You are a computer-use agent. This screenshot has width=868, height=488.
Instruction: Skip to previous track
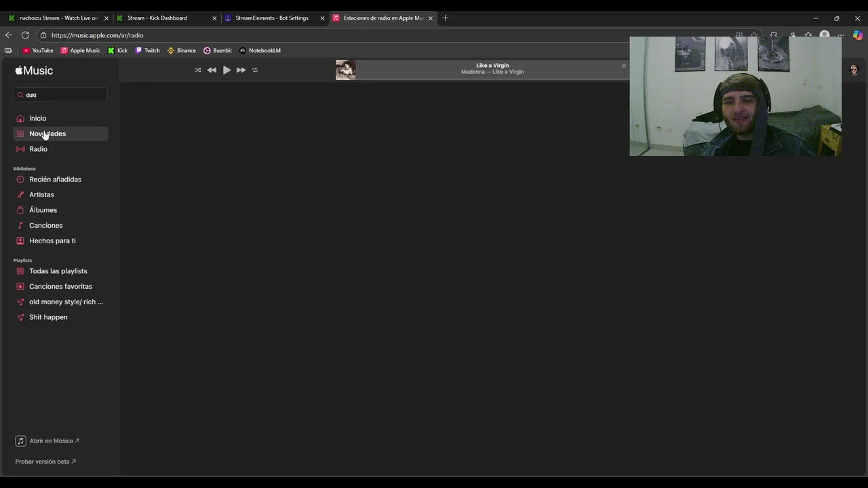[212, 70]
